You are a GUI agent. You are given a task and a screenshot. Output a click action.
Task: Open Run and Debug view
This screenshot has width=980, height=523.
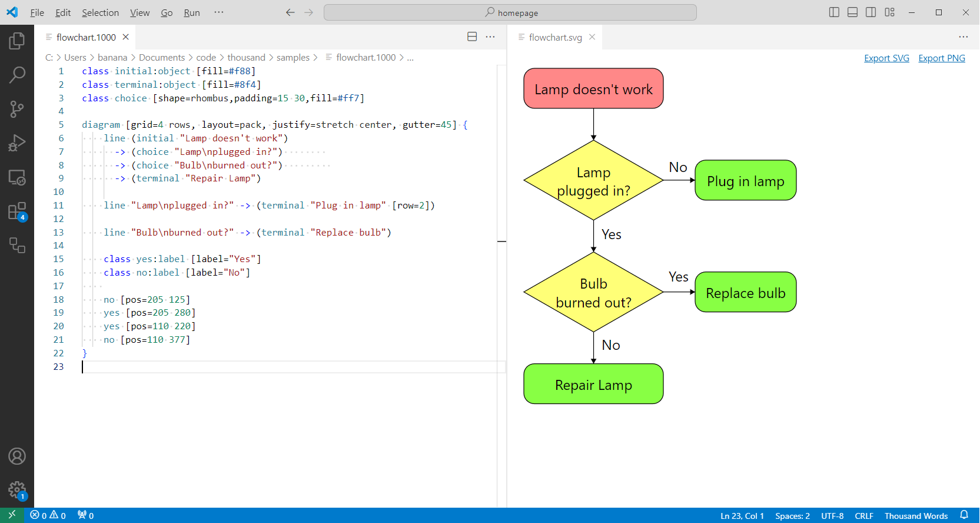(17, 143)
